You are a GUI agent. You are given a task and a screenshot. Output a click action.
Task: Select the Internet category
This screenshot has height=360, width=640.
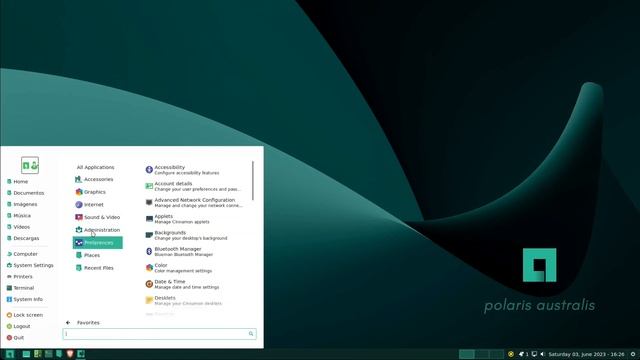(x=89, y=204)
